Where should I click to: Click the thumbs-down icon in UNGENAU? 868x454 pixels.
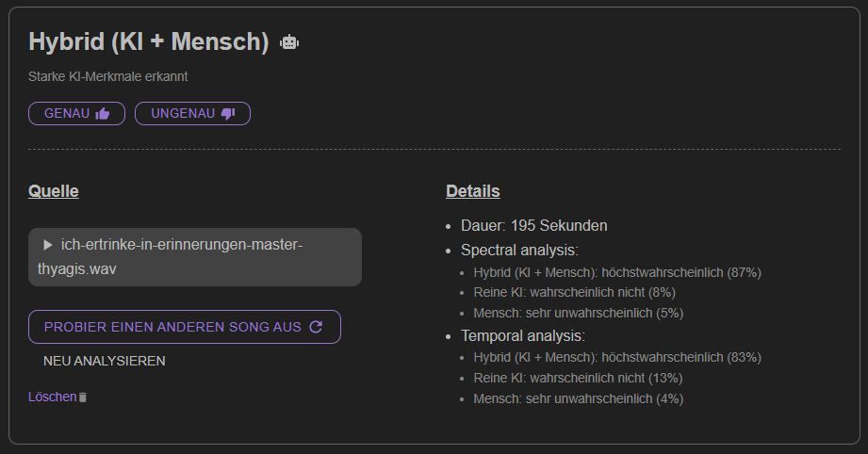pos(228,114)
